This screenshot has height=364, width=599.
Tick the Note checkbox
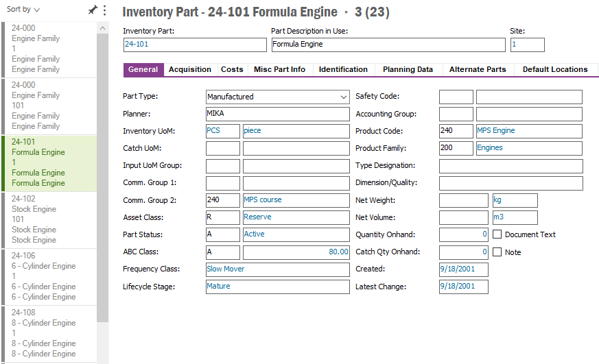(497, 252)
